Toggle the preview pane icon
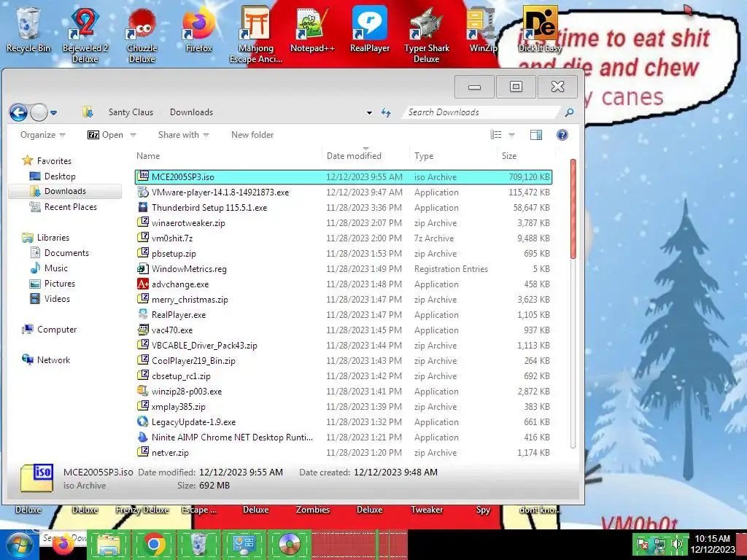The image size is (747, 560). 536,135
